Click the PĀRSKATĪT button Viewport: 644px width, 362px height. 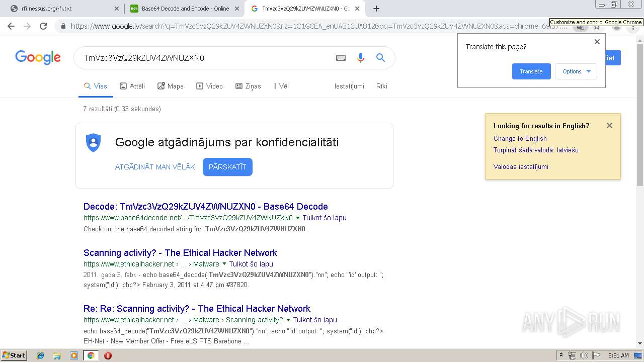click(x=227, y=167)
